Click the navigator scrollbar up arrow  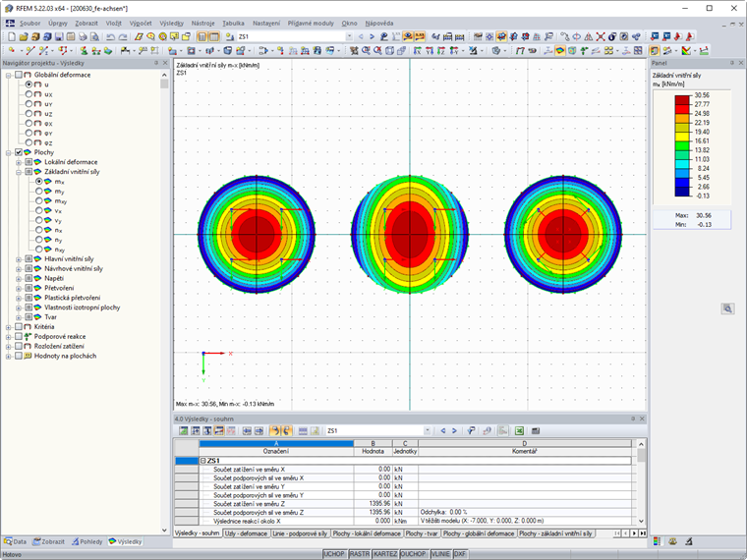[164, 75]
